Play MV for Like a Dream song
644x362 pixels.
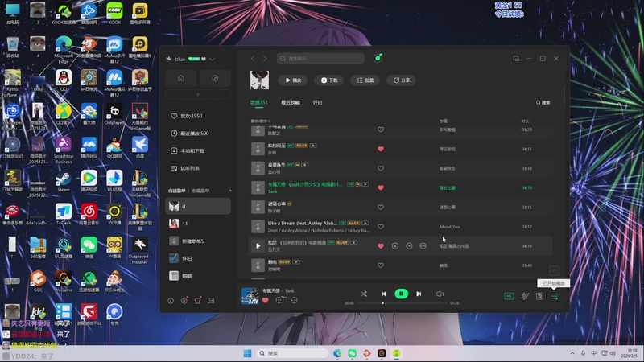pos(365,224)
